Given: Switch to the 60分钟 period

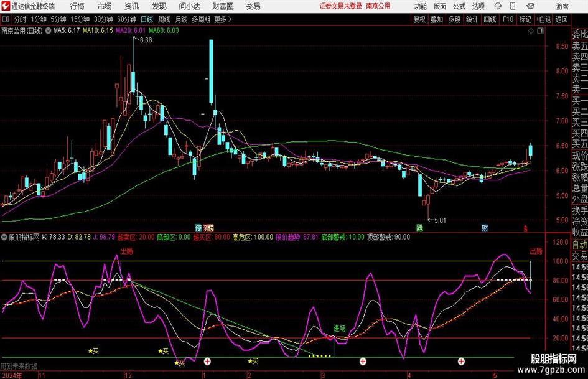Looking at the screenshot, I should click(x=126, y=19).
